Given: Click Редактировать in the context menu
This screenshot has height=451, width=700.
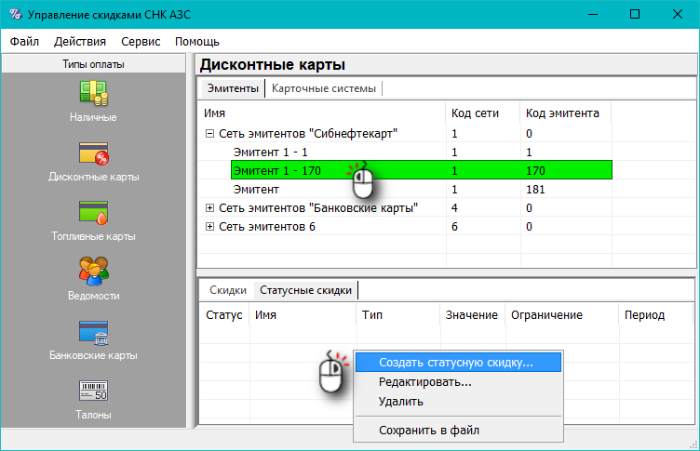Looking at the screenshot, I should tap(425, 382).
